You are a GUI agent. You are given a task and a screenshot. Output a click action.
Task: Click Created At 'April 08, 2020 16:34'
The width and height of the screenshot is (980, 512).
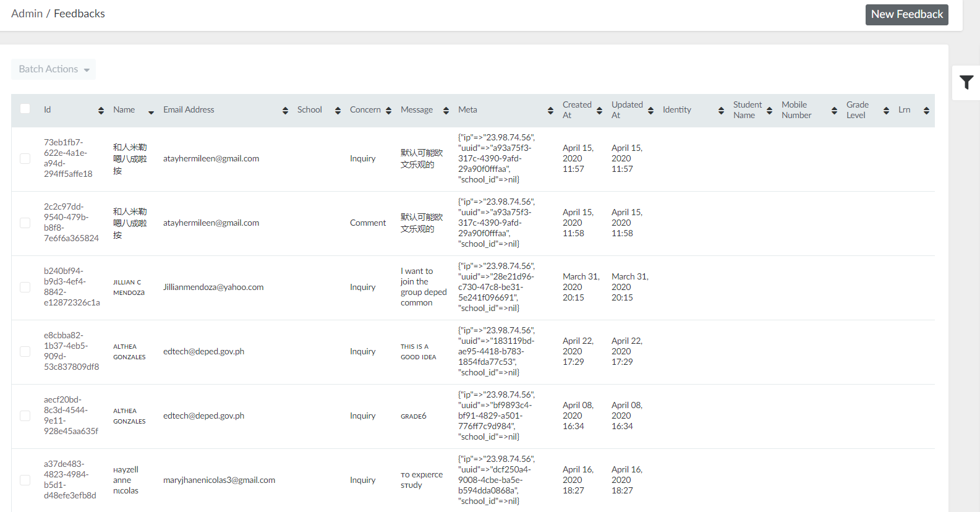(578, 416)
